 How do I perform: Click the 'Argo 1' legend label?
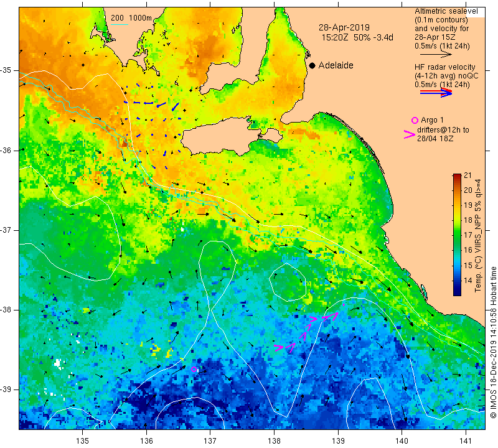pos(432,120)
